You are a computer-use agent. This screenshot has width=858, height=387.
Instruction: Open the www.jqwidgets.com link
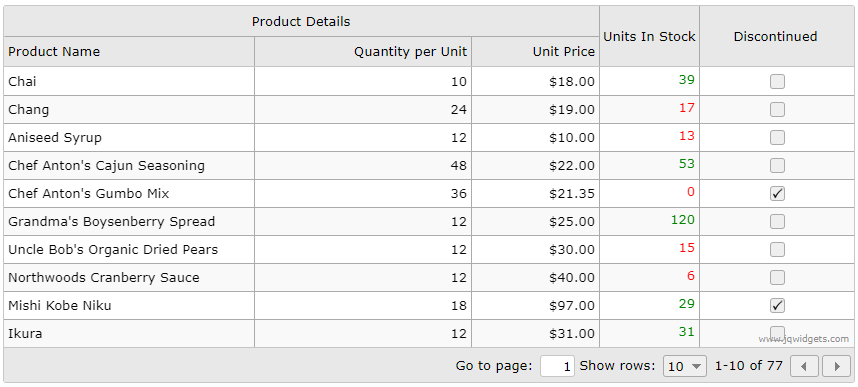803,339
